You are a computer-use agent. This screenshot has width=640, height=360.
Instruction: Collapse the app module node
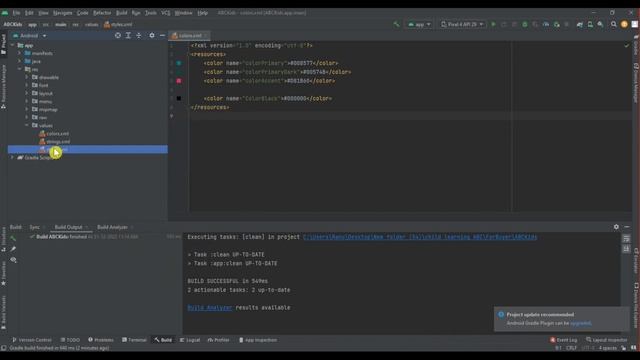12,45
